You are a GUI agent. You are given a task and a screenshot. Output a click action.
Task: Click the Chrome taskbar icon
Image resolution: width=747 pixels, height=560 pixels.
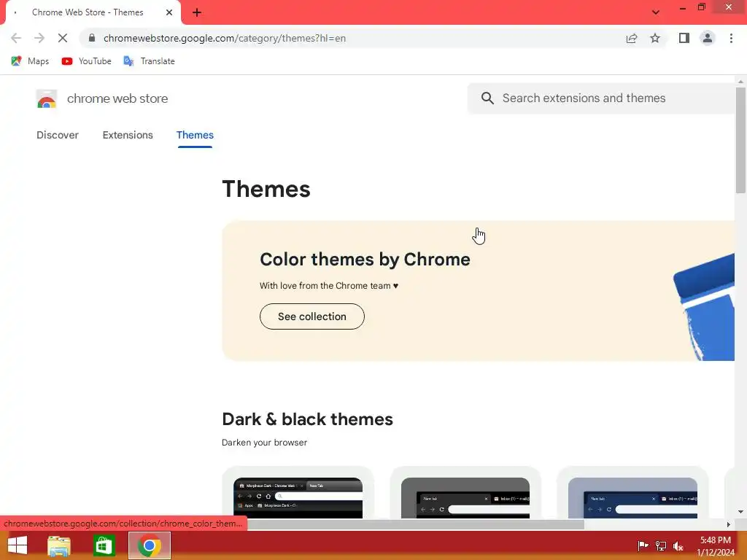149,545
